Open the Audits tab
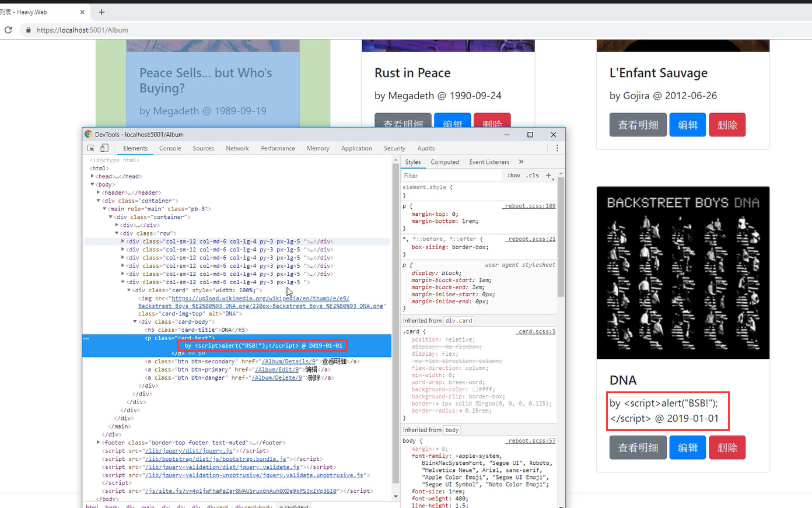The height and width of the screenshot is (508, 812). pos(426,148)
